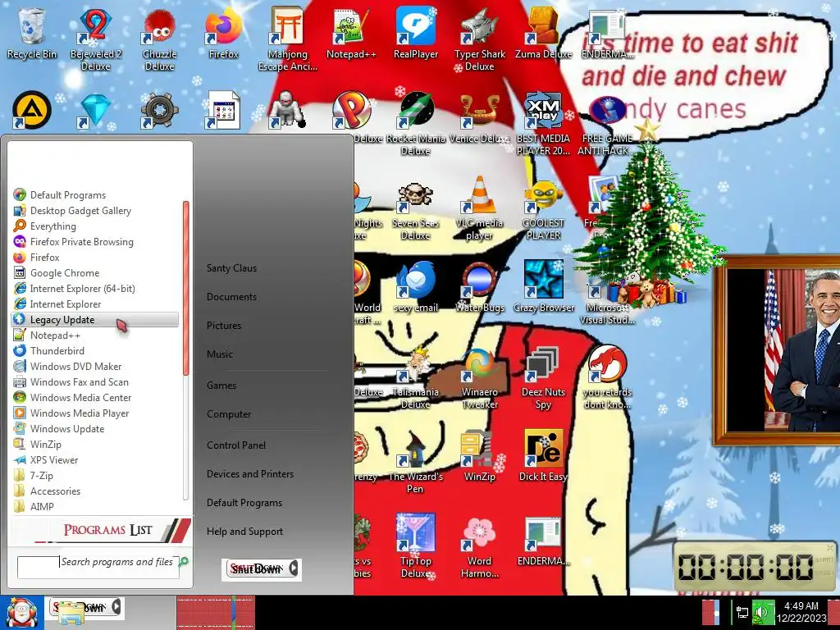Open the Zuma Deluxe desktop icon

click(543, 33)
